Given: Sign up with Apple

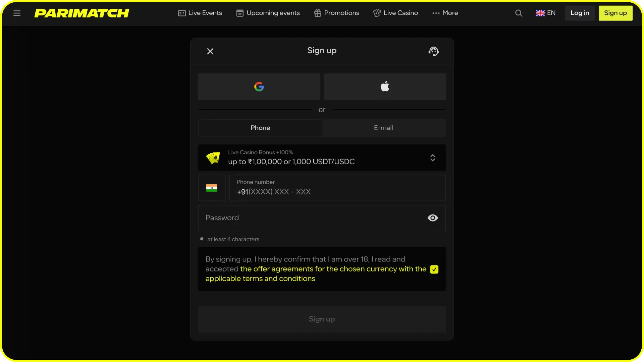Looking at the screenshot, I should 385,86.
